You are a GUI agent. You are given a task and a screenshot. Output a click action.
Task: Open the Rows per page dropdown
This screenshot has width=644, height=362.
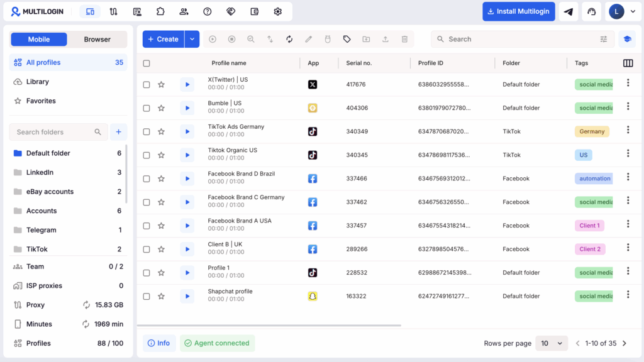(x=551, y=343)
